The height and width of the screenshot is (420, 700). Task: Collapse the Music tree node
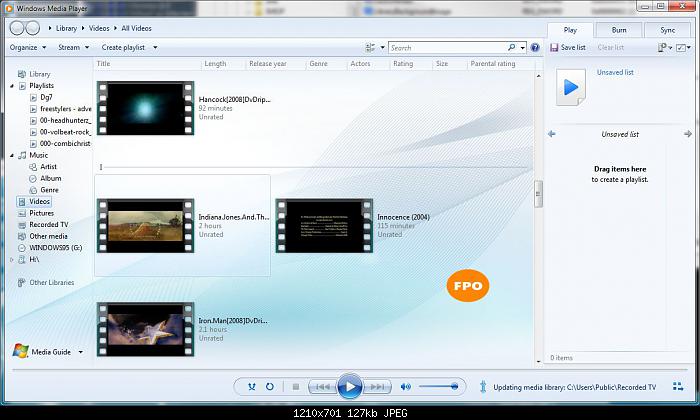(12, 155)
